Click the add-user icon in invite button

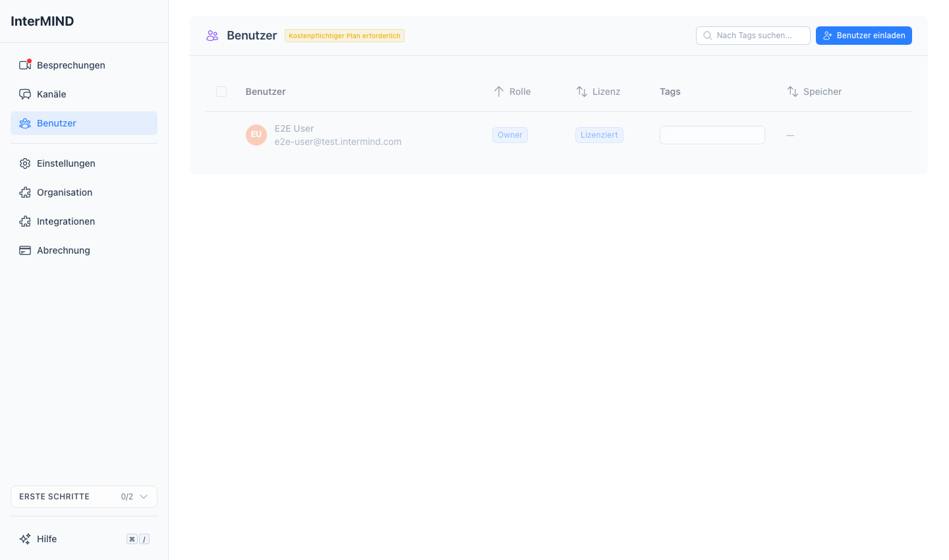[828, 36]
